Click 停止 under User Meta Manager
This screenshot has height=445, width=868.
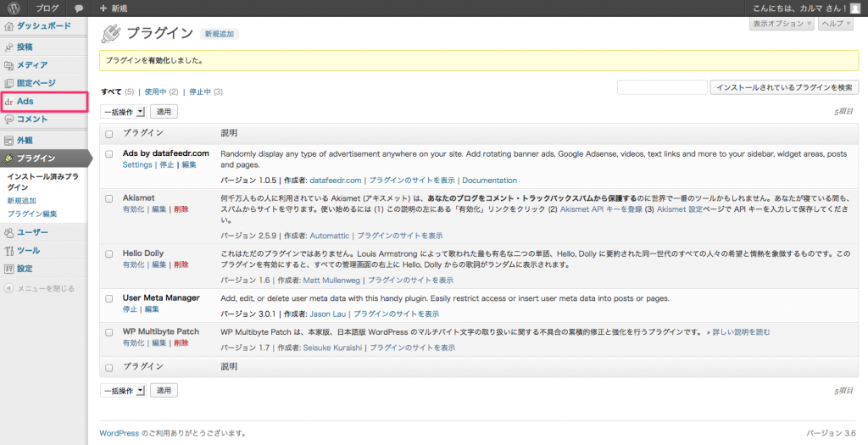[x=130, y=309]
